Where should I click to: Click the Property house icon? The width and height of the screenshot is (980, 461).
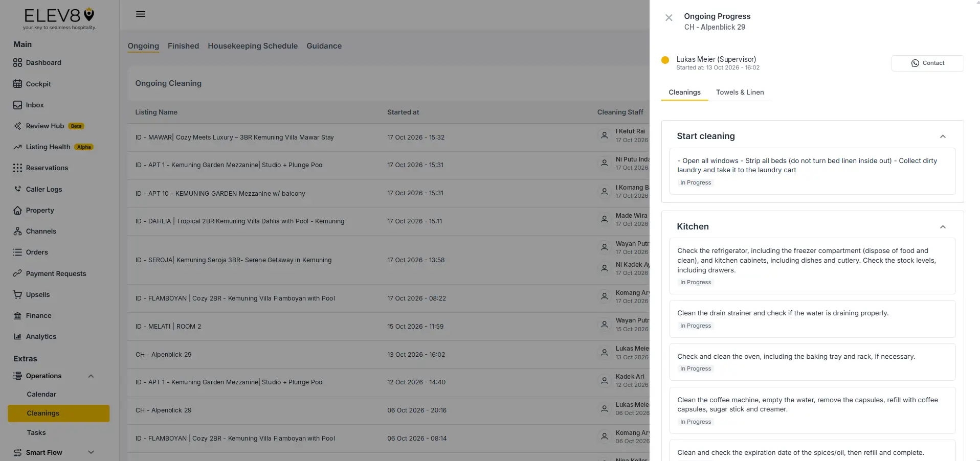tap(17, 210)
